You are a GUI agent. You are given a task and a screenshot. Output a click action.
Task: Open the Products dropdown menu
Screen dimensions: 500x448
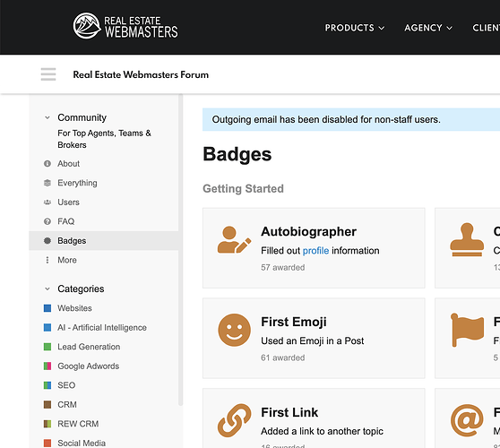point(355,28)
